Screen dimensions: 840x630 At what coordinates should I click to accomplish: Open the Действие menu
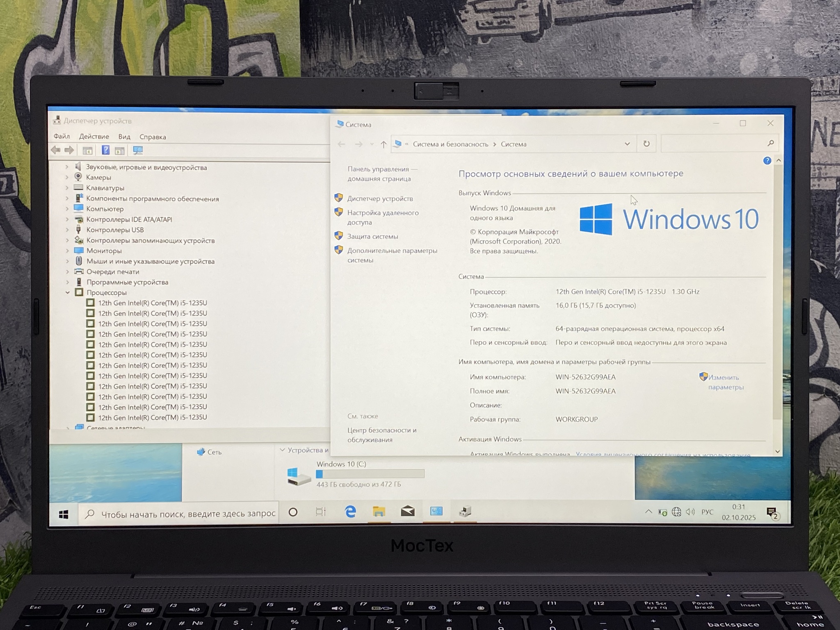[x=94, y=137]
